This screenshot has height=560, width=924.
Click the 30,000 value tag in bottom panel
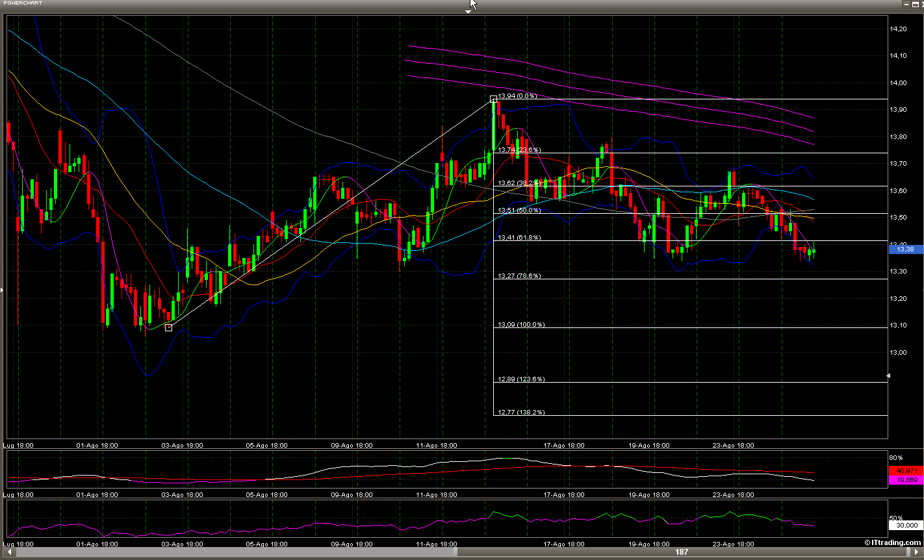click(x=906, y=525)
